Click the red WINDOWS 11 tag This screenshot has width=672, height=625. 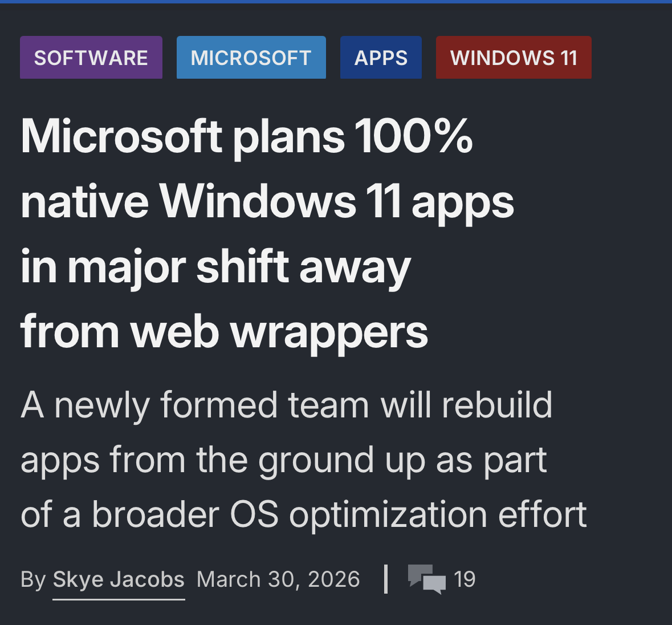pyautogui.click(x=514, y=58)
